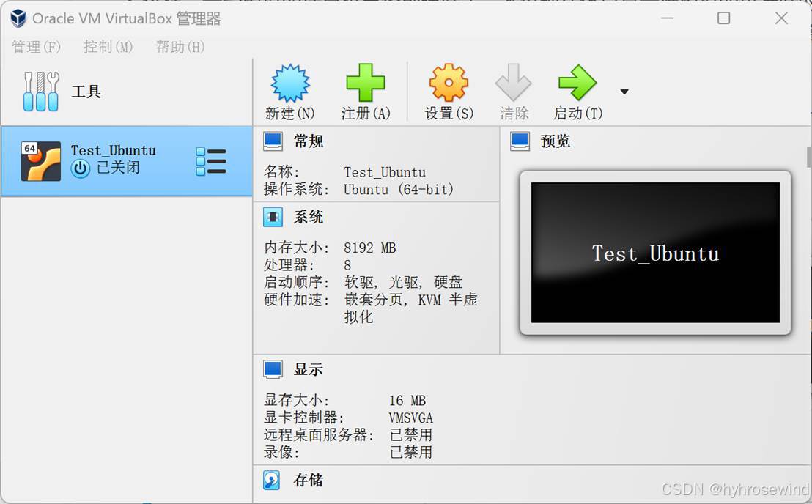
Task: Click boot order value 软驱, 光驱, 硬盘
Action: [403, 283]
